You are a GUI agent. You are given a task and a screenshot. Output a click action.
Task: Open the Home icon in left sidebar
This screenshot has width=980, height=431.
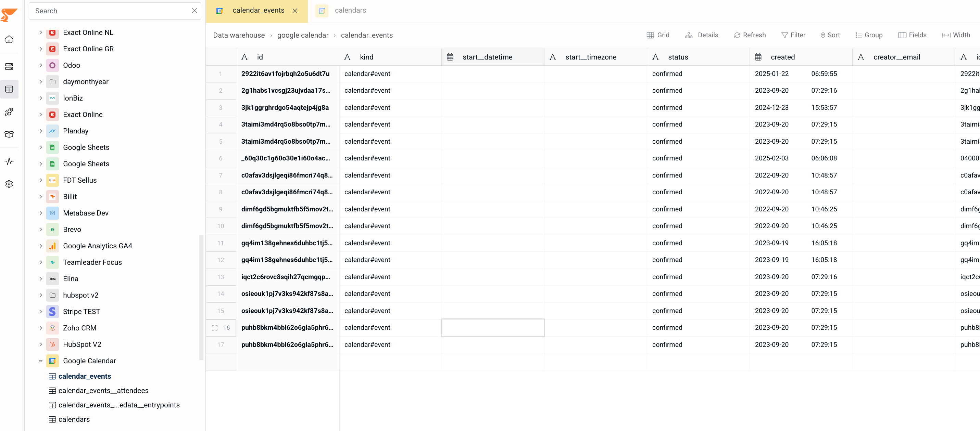pyautogui.click(x=9, y=39)
